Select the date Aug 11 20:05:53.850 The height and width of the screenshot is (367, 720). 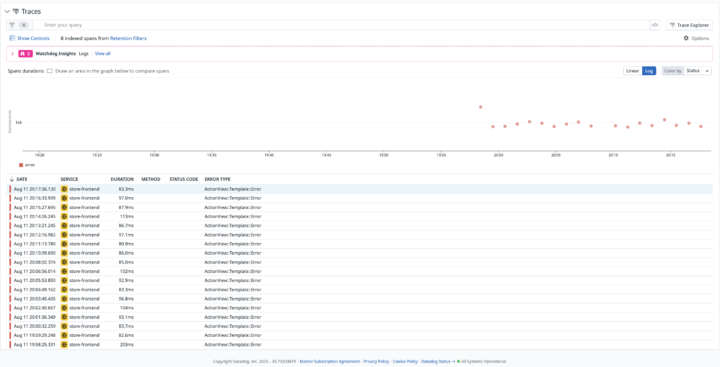[34, 280]
